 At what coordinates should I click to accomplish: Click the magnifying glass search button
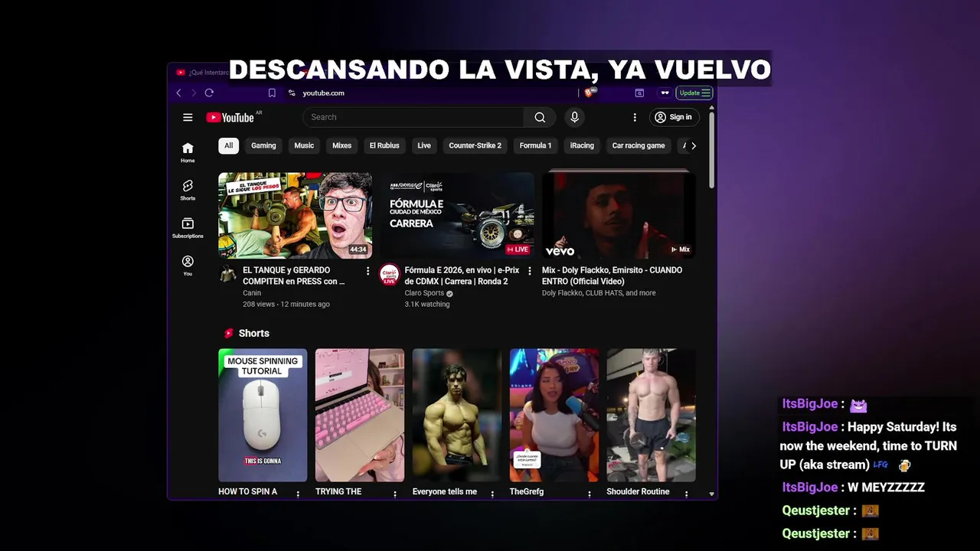click(x=540, y=117)
